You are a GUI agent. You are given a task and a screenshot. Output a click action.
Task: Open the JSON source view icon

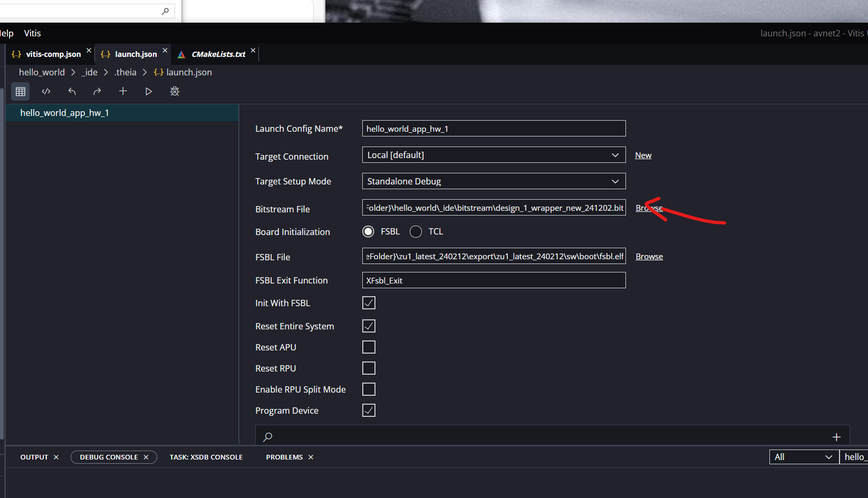click(46, 92)
